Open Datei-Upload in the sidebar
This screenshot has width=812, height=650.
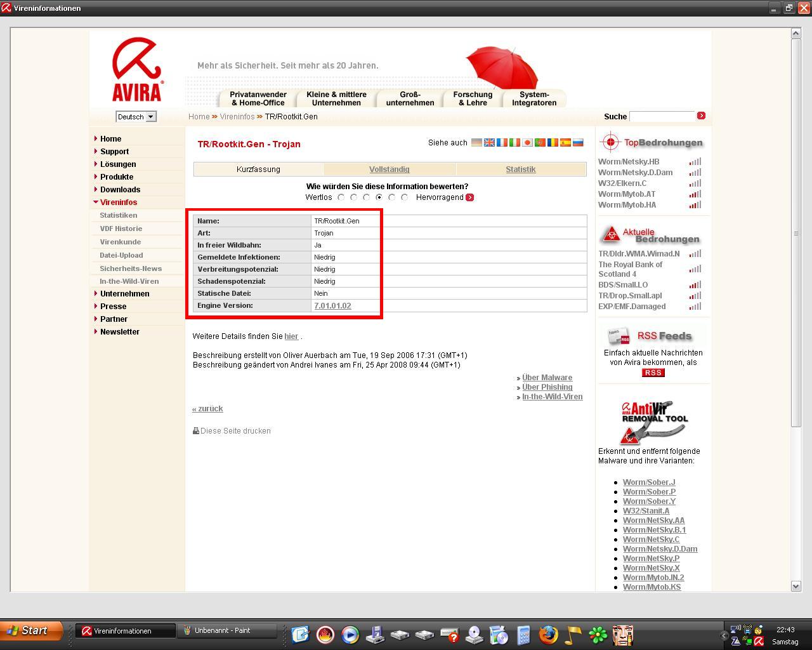pos(121,255)
